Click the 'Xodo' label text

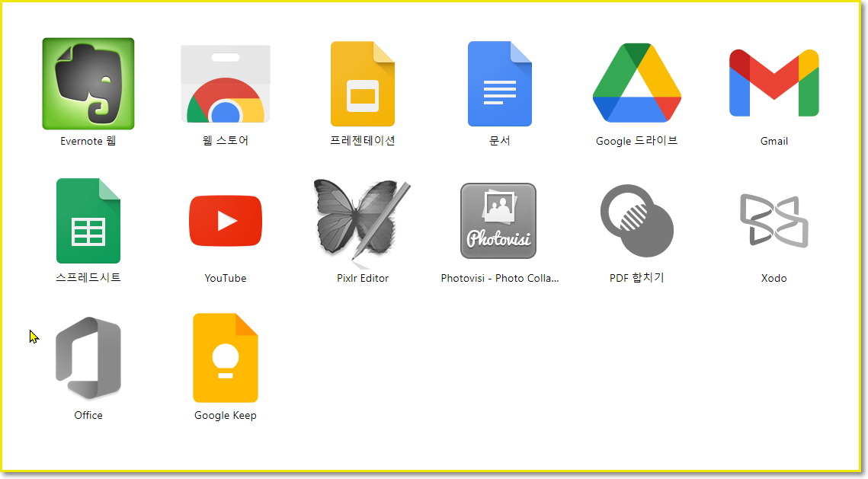(774, 278)
